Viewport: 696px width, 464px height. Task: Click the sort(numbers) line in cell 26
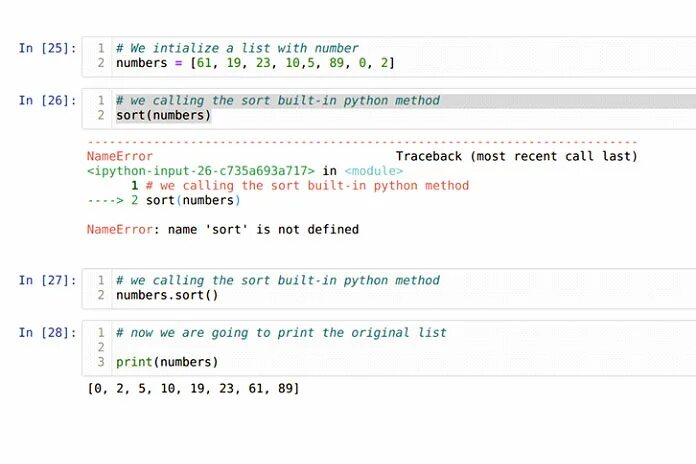[163, 115]
